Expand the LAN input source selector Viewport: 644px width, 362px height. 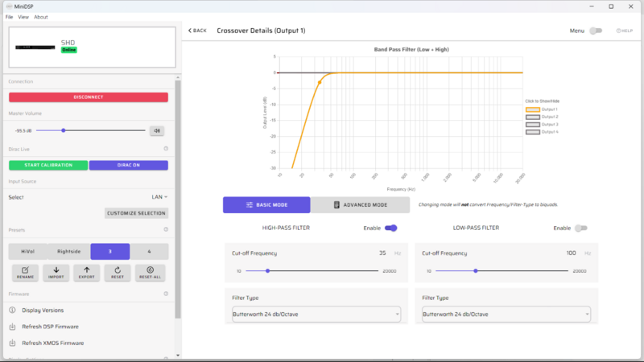[159, 197]
